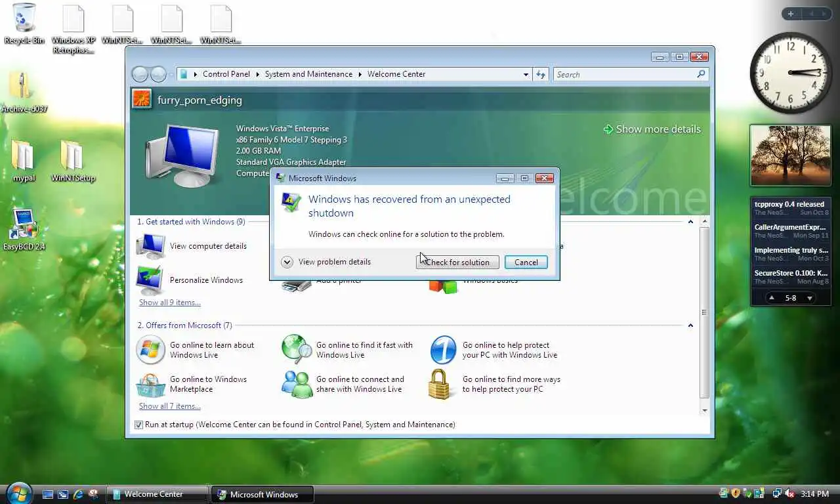Click the network tray icon

pos(777,493)
